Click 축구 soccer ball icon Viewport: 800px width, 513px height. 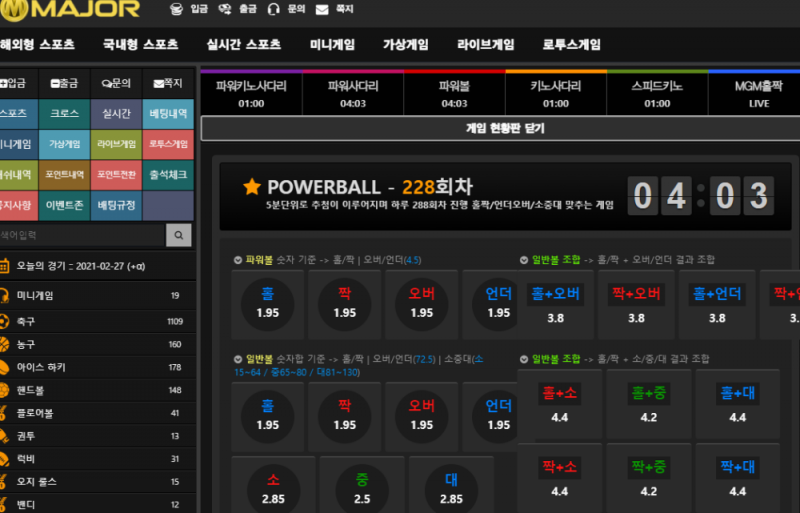[x=4, y=322]
